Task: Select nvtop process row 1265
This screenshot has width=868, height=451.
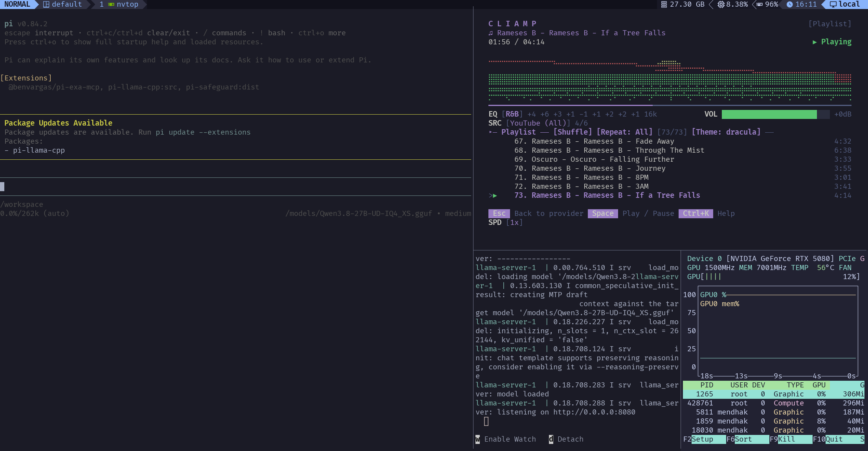Action: click(x=774, y=394)
